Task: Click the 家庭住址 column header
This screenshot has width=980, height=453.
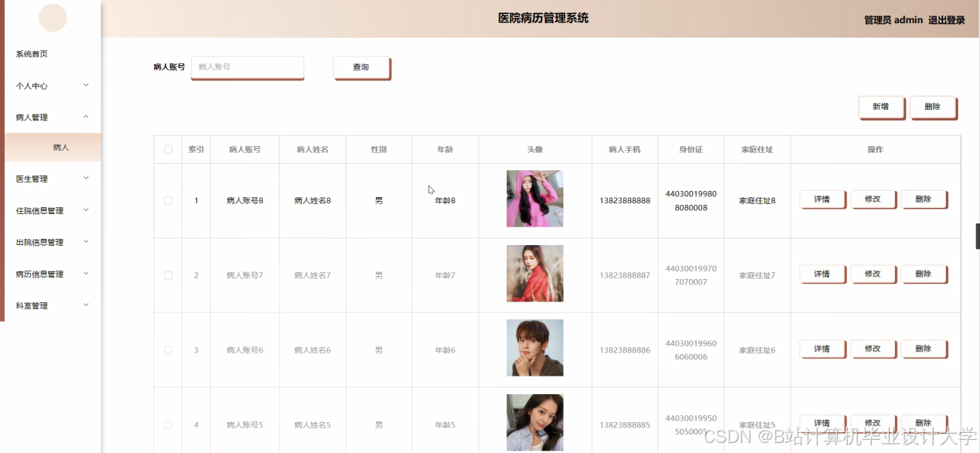Action: point(757,149)
